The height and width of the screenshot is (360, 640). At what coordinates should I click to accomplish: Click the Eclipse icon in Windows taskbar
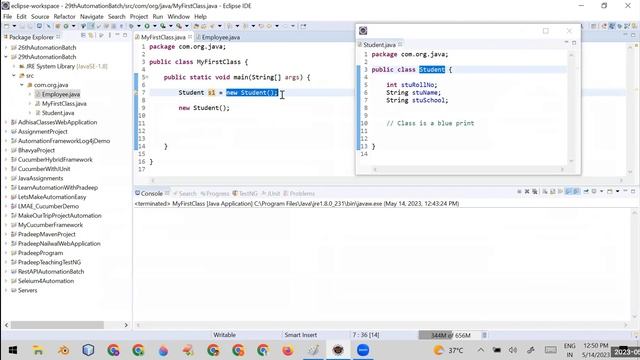point(338,350)
